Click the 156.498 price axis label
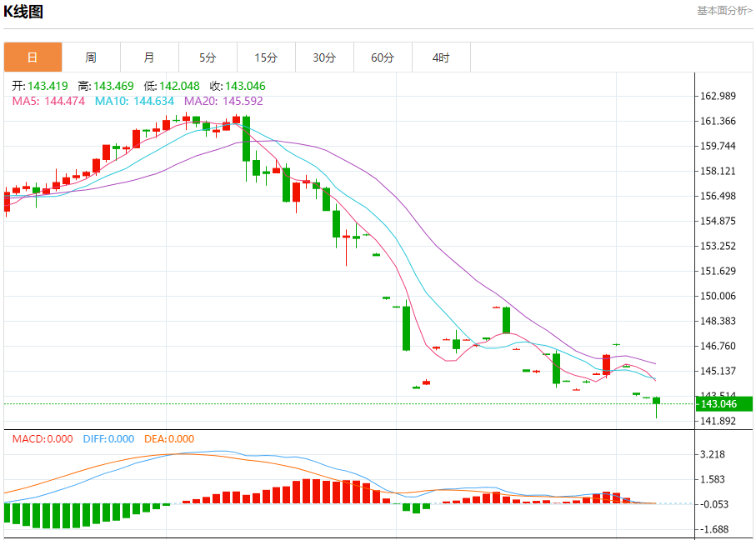Viewport: 756px width, 540px height. click(x=718, y=196)
